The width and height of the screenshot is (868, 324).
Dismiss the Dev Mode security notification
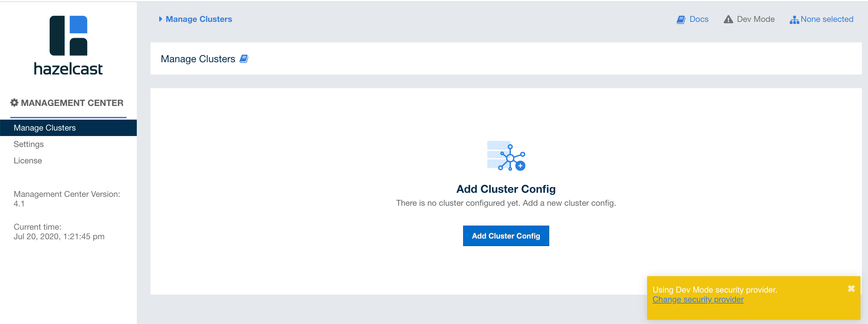click(851, 289)
